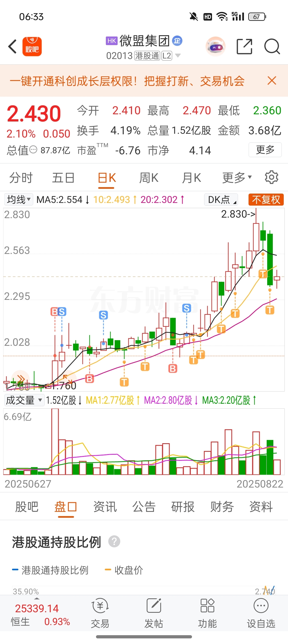The image size is (288, 644).
Task: Open the 股吧 forum icon
Action: pos(32,46)
